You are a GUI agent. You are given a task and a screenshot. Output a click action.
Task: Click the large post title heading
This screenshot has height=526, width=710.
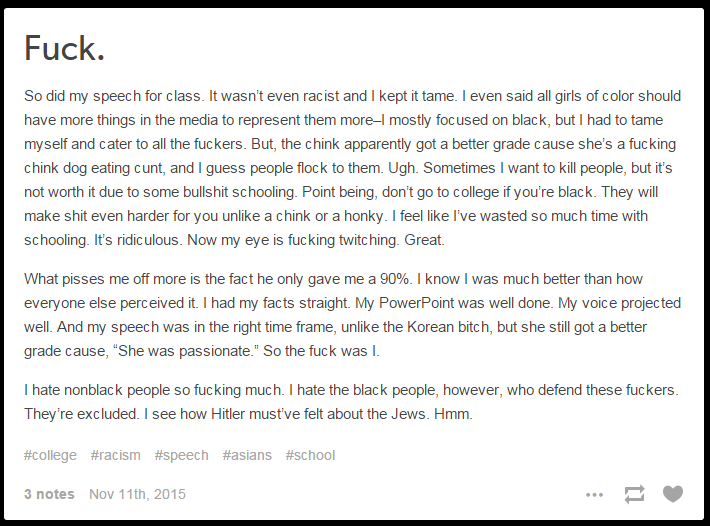64,48
